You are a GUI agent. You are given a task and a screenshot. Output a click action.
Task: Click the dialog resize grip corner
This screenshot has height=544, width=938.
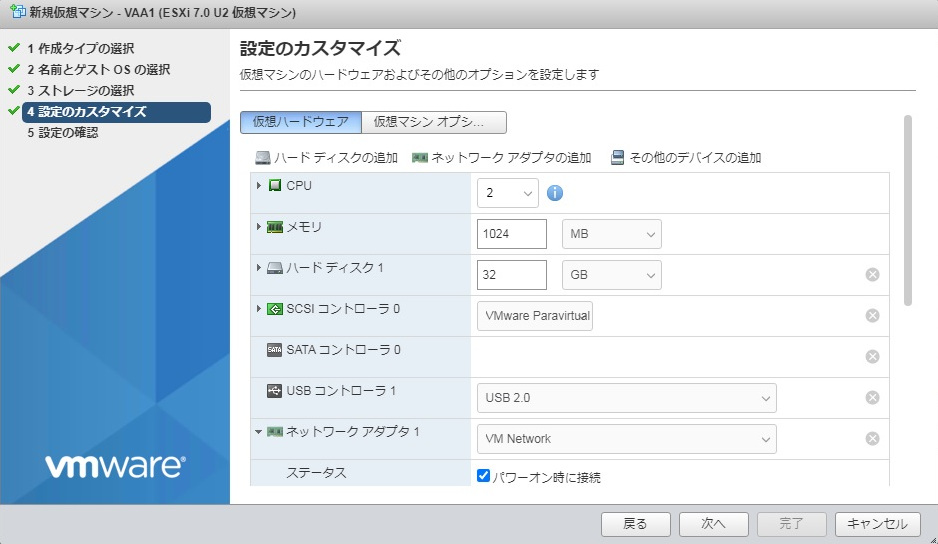point(932,539)
